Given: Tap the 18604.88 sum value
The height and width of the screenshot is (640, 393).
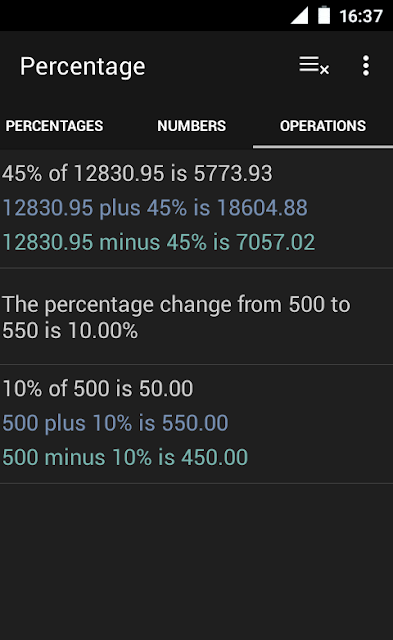Looking at the screenshot, I should (262, 207).
